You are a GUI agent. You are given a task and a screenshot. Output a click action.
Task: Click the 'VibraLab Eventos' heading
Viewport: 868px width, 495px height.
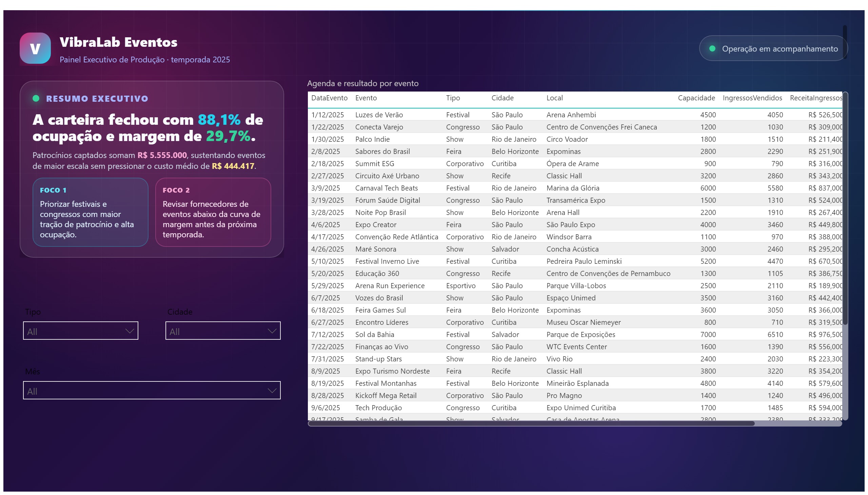click(x=118, y=42)
